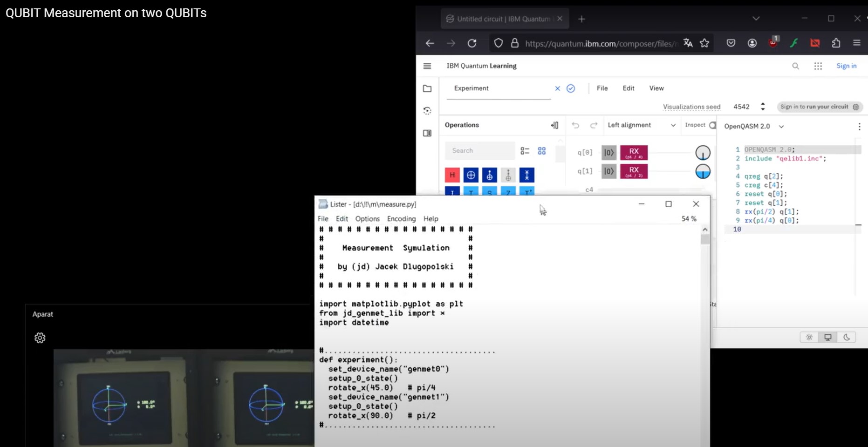Reload the browser page
This screenshot has width=868, height=447.
tap(472, 43)
